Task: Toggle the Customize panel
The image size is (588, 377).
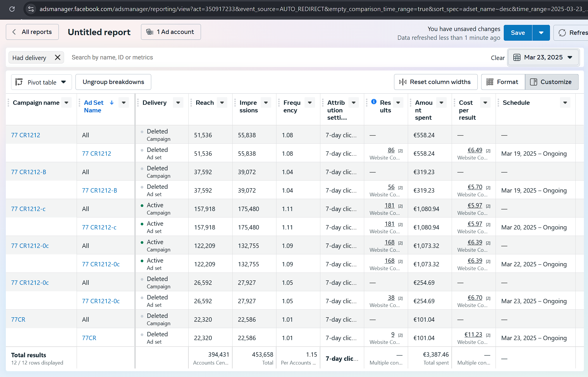Action: coord(551,82)
